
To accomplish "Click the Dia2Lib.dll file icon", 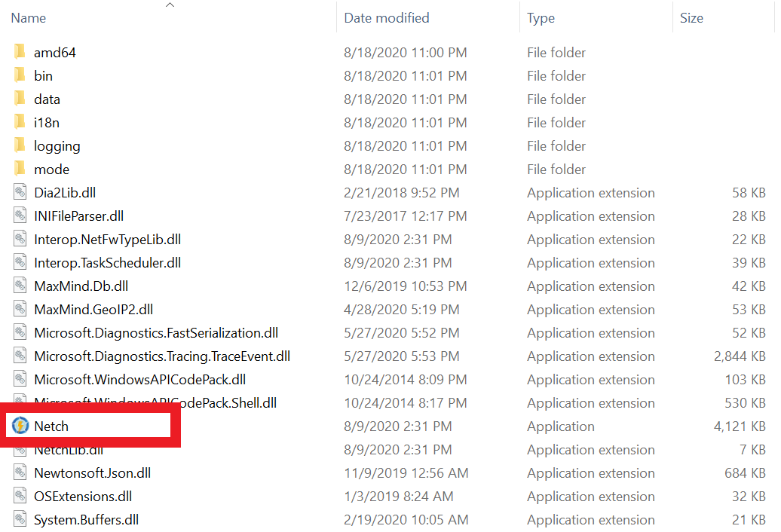I will pos(20,193).
